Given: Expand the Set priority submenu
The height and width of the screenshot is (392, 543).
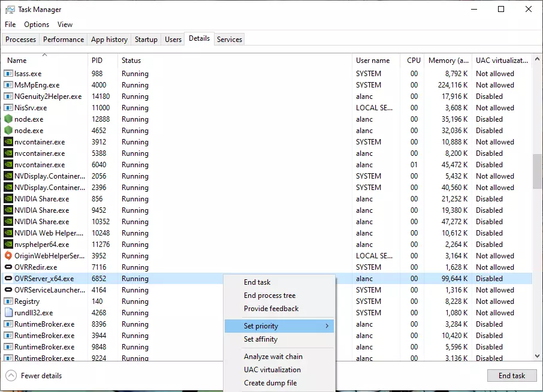Looking at the screenshot, I should click(279, 326).
